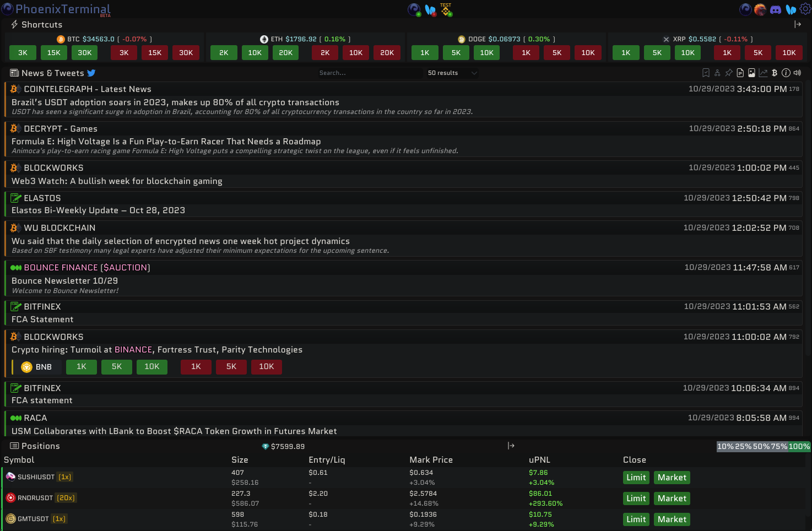The image size is (812, 531).
Task: Open headline "Web3 Watch: A bullish week for blockchain gaming"
Action: tap(117, 181)
